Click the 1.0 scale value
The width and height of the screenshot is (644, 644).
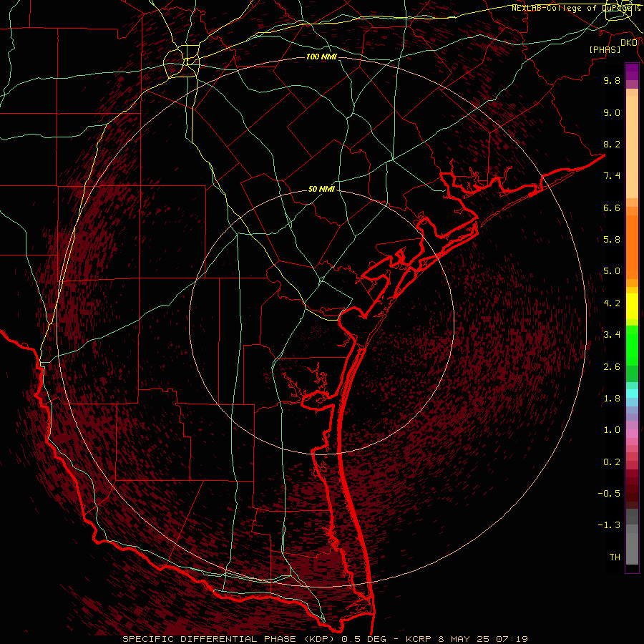(612, 430)
